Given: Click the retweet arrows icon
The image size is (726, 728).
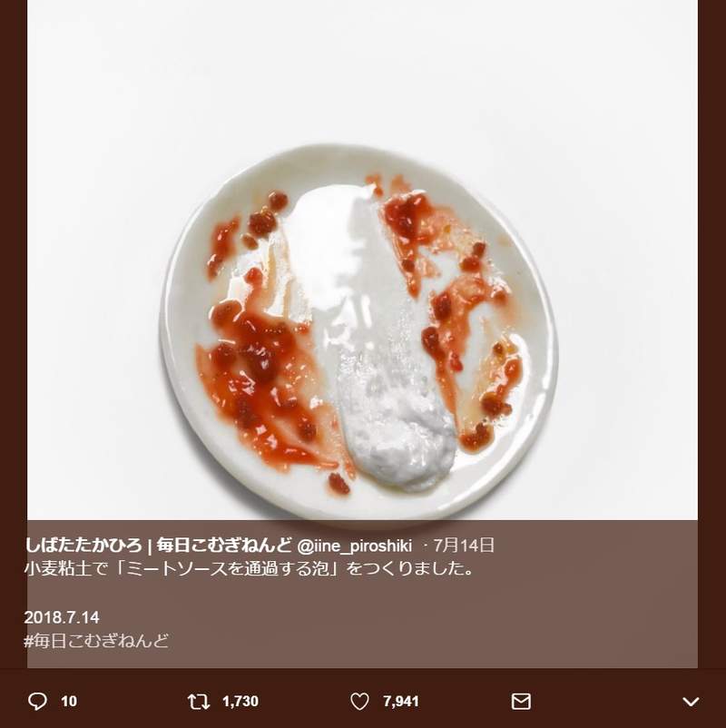Looking at the screenshot, I should click(x=197, y=701).
